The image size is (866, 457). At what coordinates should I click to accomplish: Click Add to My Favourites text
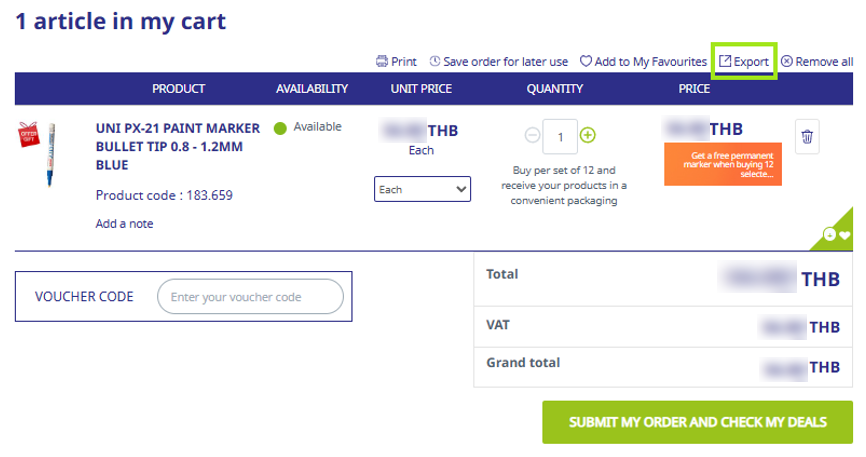point(650,61)
